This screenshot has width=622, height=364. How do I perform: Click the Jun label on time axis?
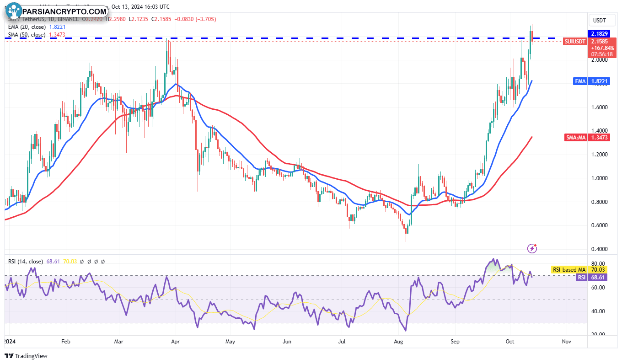(287, 341)
